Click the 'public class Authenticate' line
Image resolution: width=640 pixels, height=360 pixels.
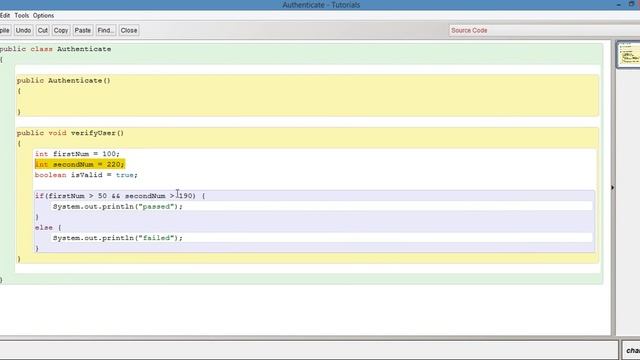click(56, 49)
